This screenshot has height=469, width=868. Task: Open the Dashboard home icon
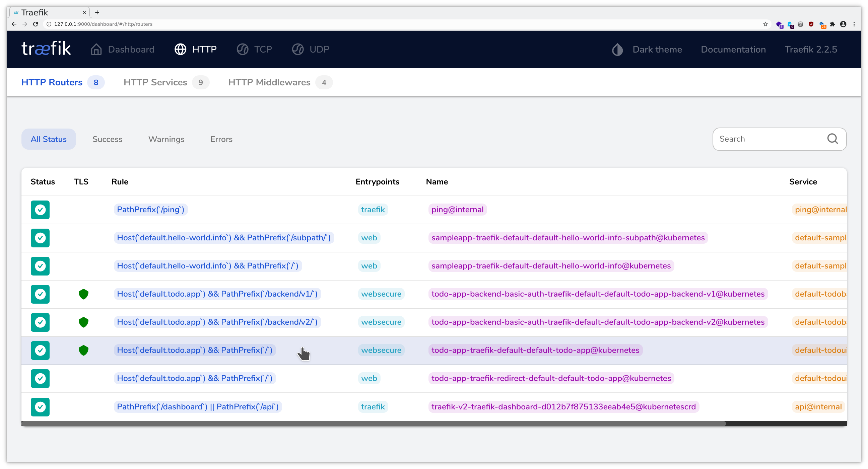click(96, 49)
